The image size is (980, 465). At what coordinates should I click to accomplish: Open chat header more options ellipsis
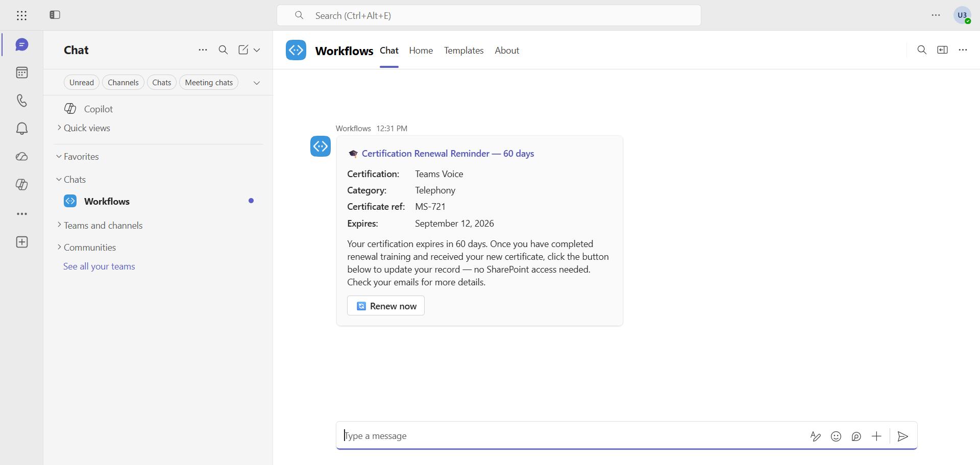click(963, 50)
